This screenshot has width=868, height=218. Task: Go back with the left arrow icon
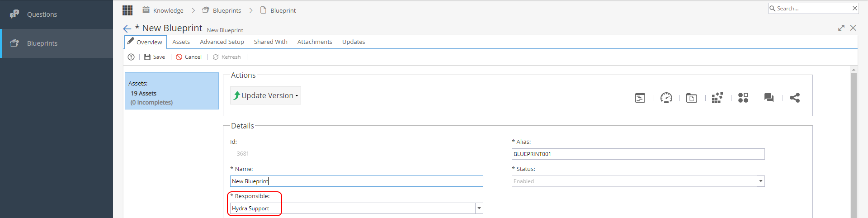pyautogui.click(x=127, y=28)
